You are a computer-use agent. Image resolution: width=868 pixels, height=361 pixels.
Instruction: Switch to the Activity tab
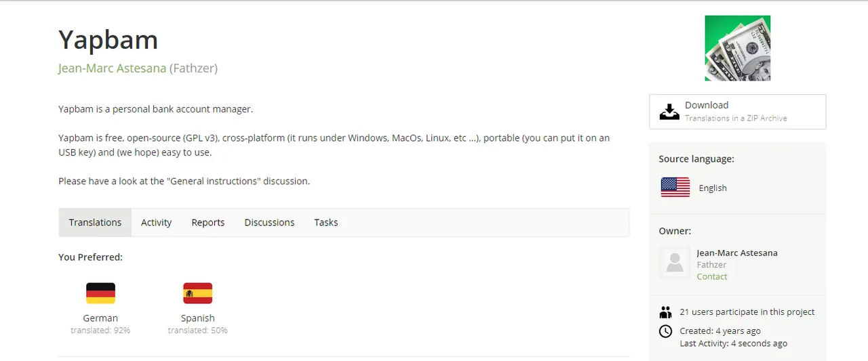click(x=156, y=222)
